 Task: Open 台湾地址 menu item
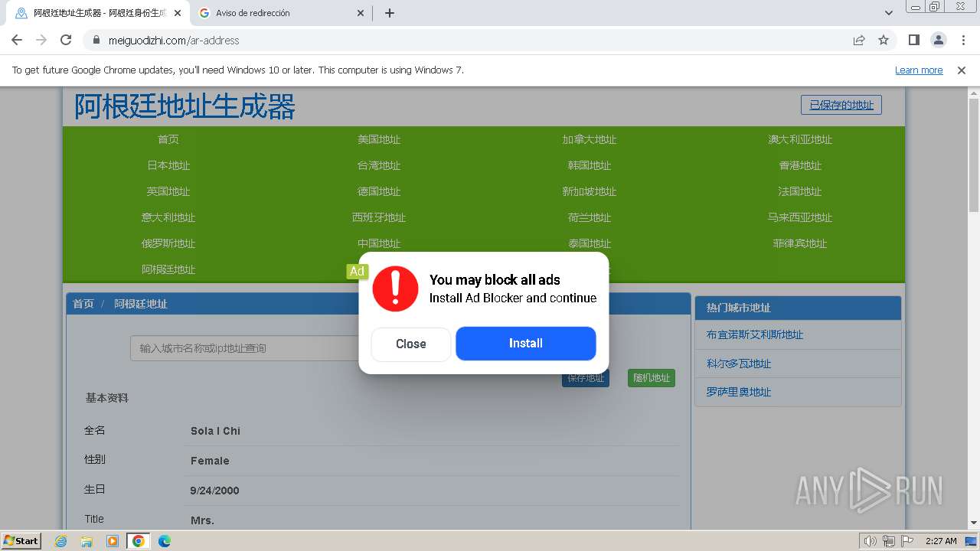click(x=379, y=165)
